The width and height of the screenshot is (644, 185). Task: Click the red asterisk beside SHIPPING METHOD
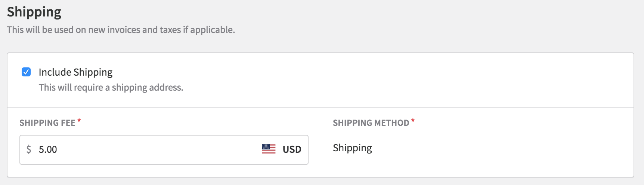pos(413,121)
